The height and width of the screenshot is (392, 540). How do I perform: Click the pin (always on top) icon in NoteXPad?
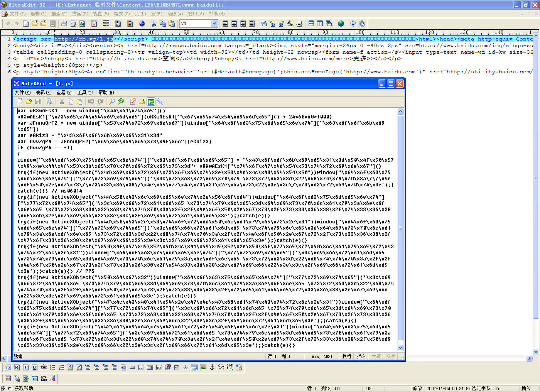160,101
